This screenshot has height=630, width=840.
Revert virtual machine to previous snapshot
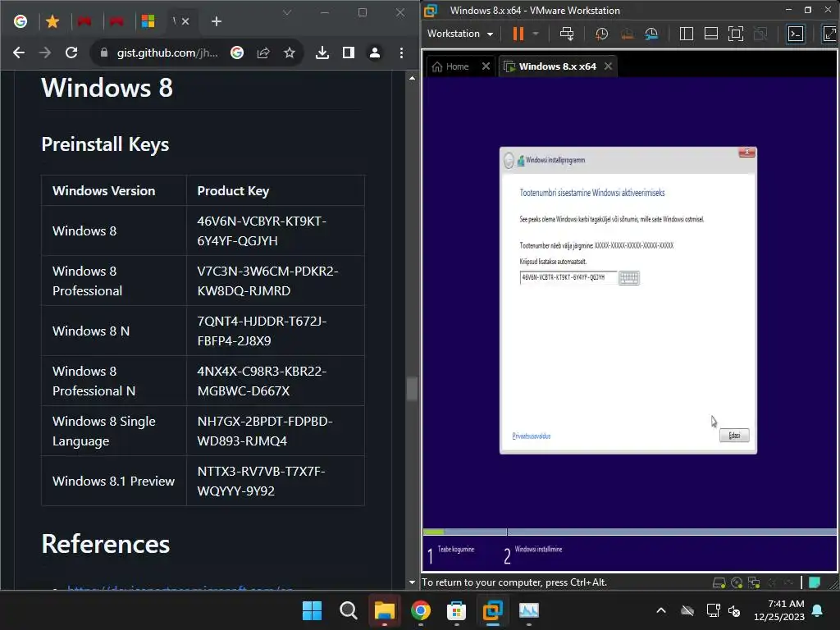(627, 34)
